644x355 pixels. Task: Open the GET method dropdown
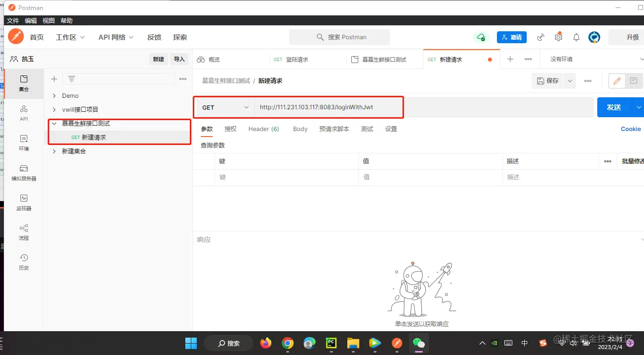226,107
